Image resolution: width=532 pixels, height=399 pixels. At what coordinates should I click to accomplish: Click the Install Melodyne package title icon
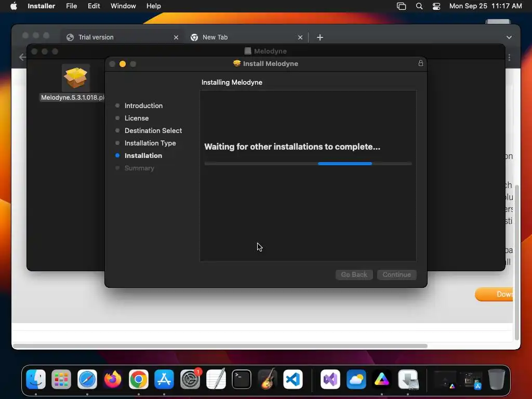click(x=237, y=63)
